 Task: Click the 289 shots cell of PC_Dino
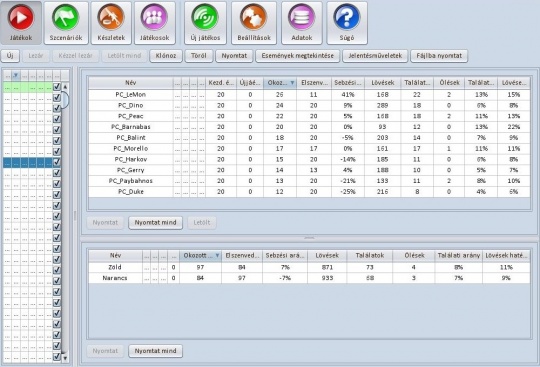(x=382, y=105)
